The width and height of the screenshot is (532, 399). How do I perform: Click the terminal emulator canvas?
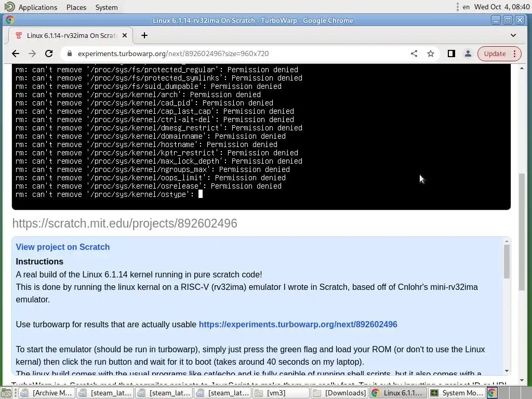click(261, 137)
